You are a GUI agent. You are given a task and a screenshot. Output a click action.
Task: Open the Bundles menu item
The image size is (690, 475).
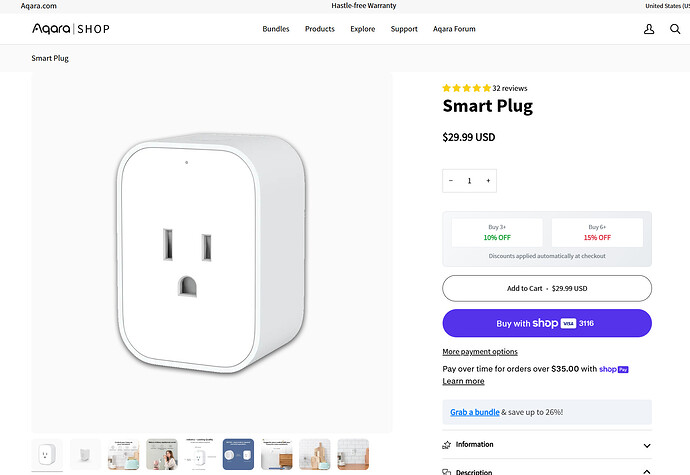[x=276, y=29]
